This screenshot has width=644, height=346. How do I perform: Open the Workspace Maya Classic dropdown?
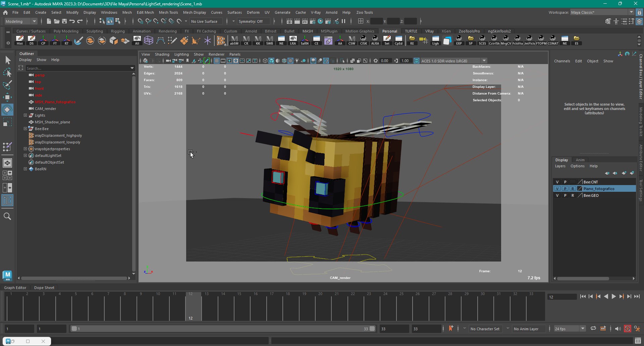click(x=602, y=12)
